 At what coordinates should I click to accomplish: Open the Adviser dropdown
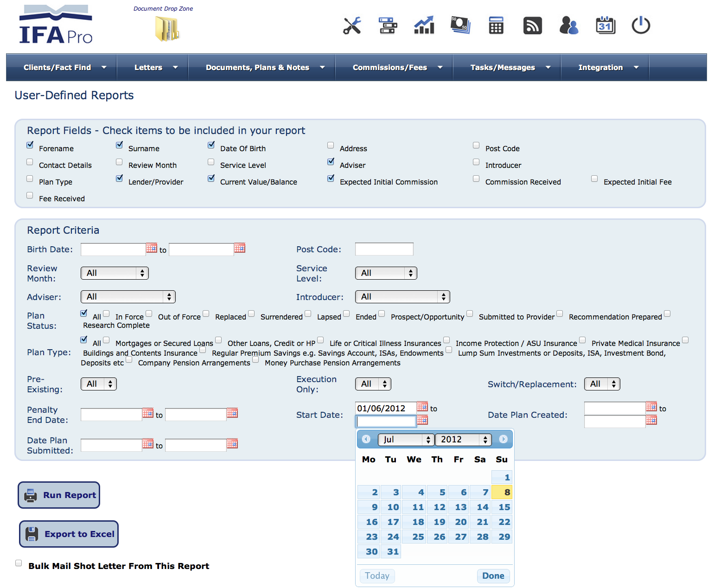(x=128, y=297)
